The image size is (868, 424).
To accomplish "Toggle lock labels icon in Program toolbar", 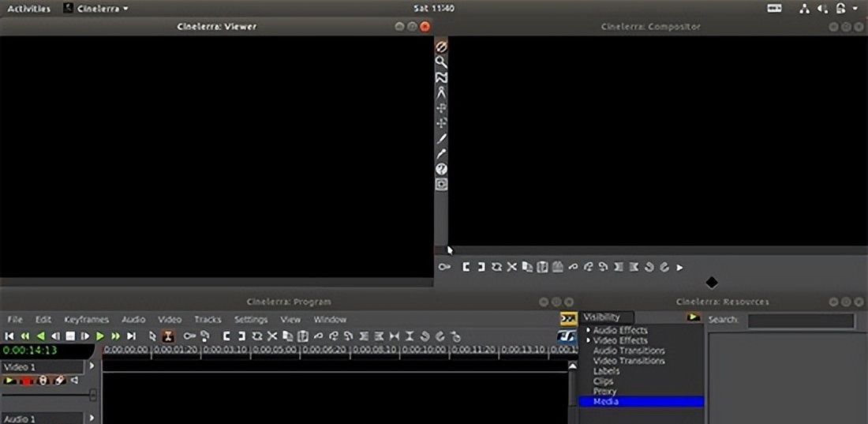I will click(205, 336).
